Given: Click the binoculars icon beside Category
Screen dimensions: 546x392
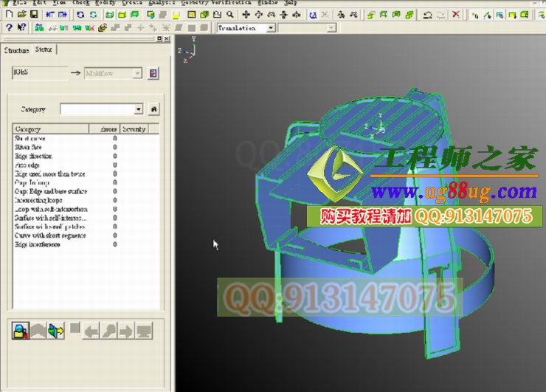Looking at the screenshot, I should pyautogui.click(x=154, y=109).
